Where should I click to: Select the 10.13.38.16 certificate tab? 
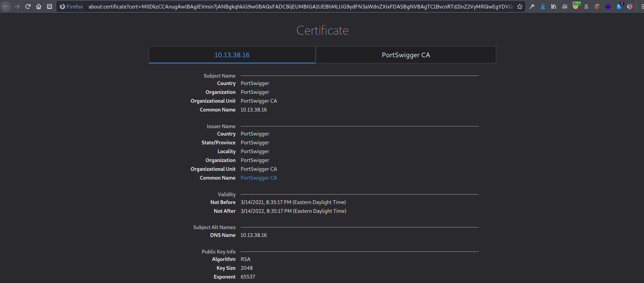tap(232, 55)
